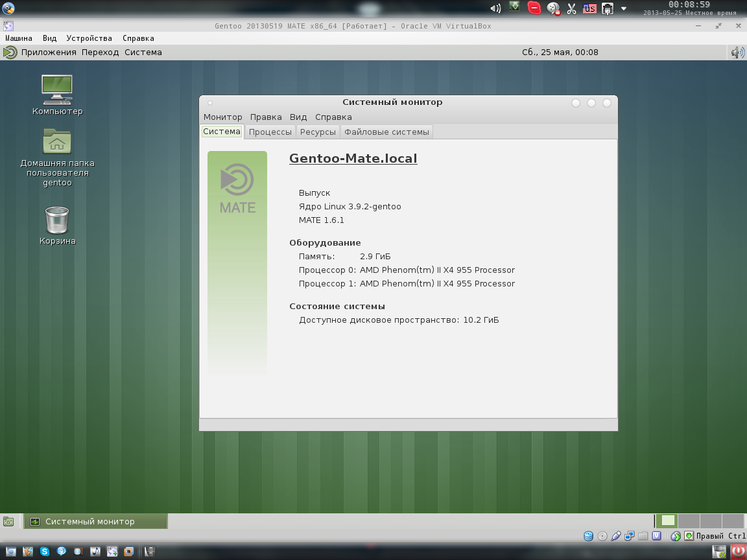747x560 pixels.
Task: Click the guest panel volume speaker icon
Action: click(737, 52)
